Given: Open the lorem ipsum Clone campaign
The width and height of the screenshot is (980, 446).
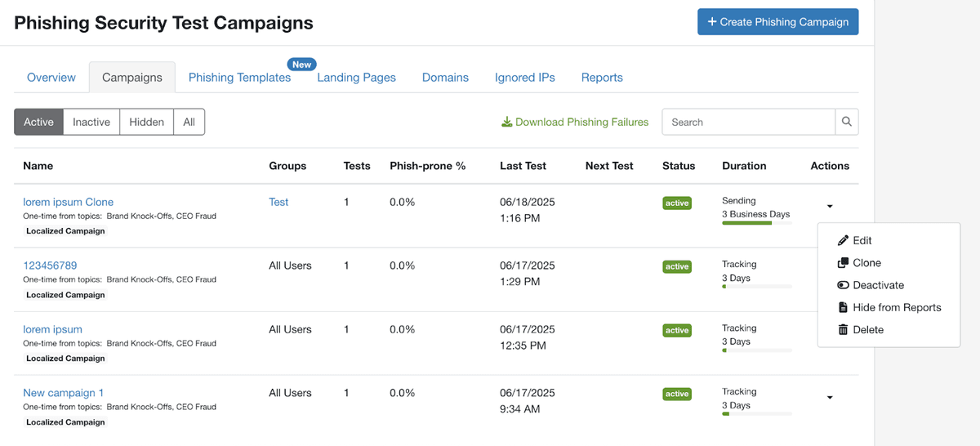Looking at the screenshot, I should (x=69, y=202).
